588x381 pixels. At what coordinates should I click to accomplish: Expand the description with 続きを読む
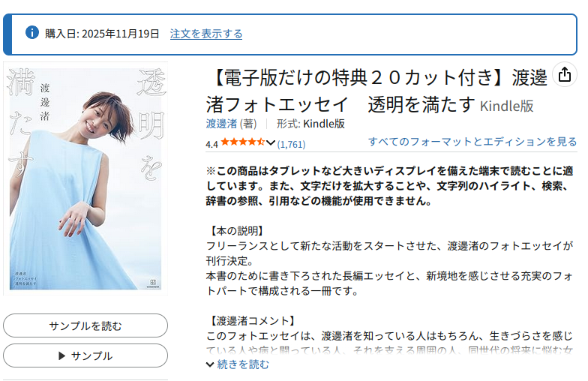243,364
